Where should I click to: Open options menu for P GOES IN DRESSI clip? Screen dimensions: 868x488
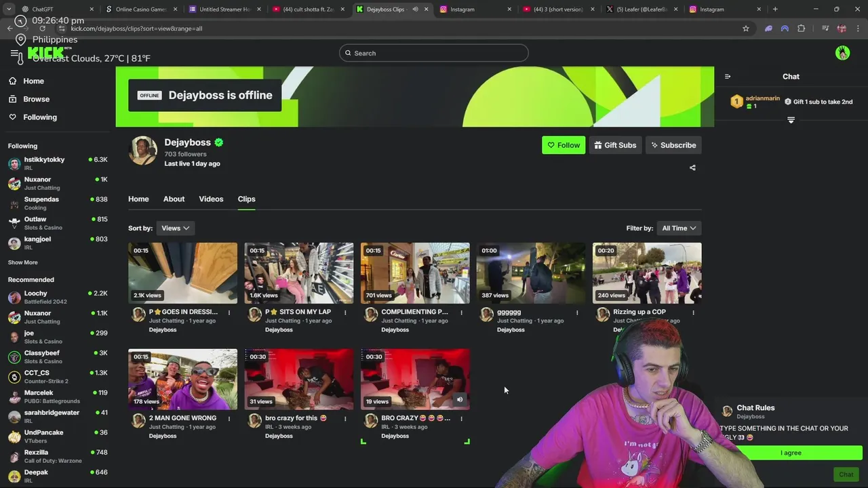(229, 312)
